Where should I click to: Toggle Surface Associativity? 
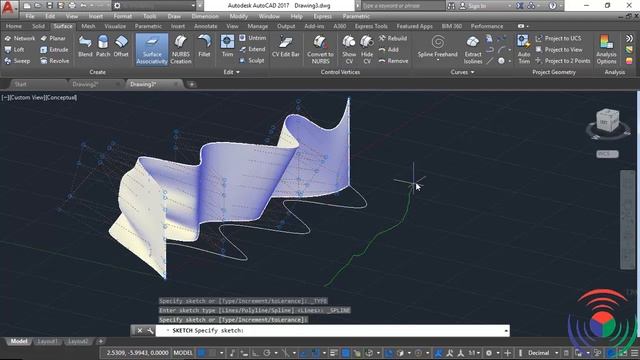coord(152,49)
